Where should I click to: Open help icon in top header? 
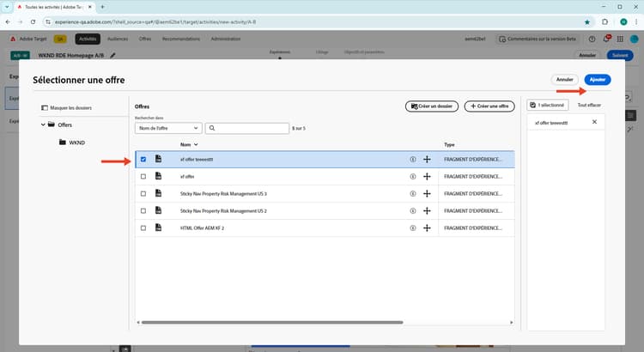pyautogui.click(x=592, y=39)
